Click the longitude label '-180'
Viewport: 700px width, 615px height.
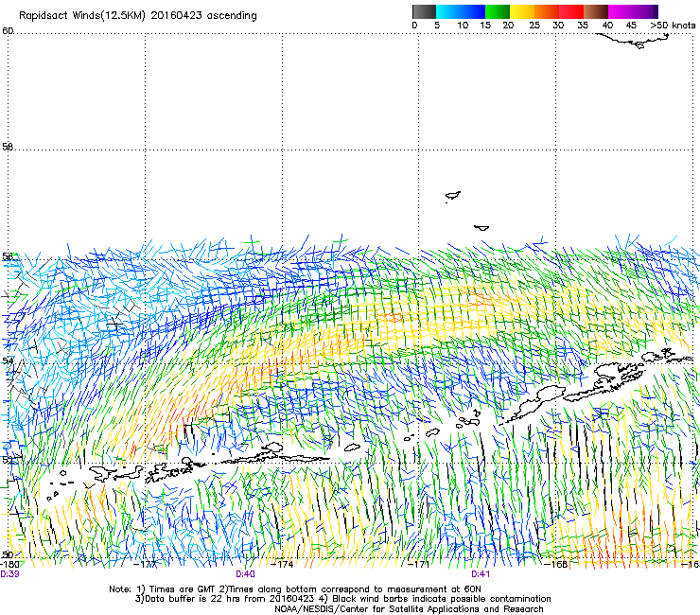click(x=9, y=564)
